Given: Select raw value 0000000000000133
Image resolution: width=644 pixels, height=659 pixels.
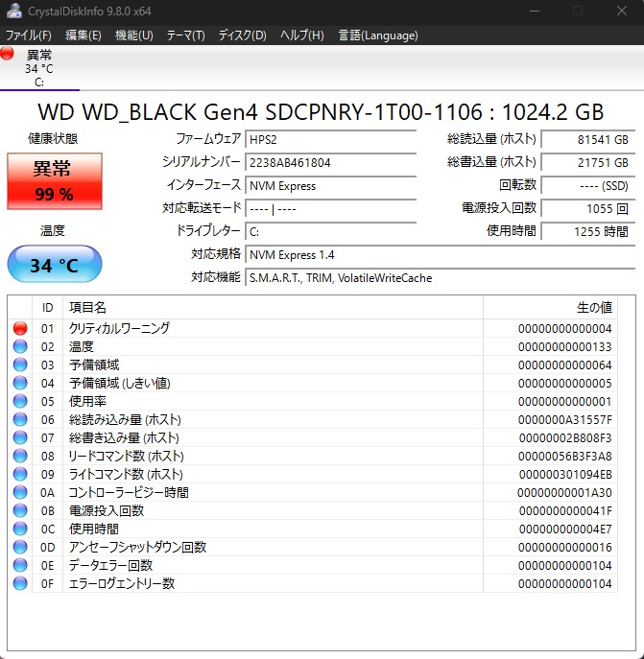Looking at the screenshot, I should [x=564, y=346].
